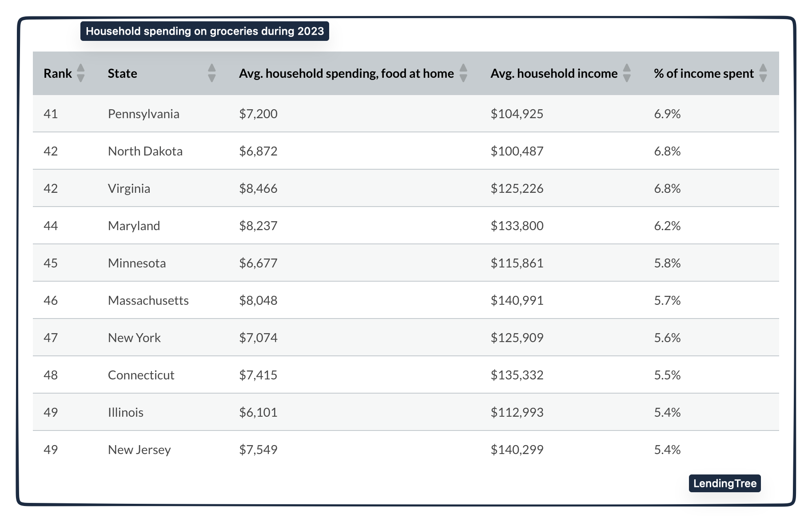Click the household spending title badge

(x=204, y=31)
